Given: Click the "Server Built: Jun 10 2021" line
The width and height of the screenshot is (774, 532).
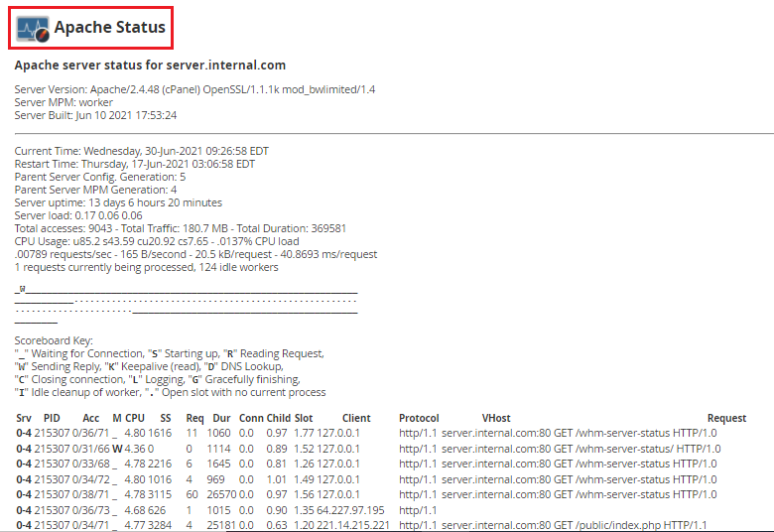Looking at the screenshot, I should point(95,115).
